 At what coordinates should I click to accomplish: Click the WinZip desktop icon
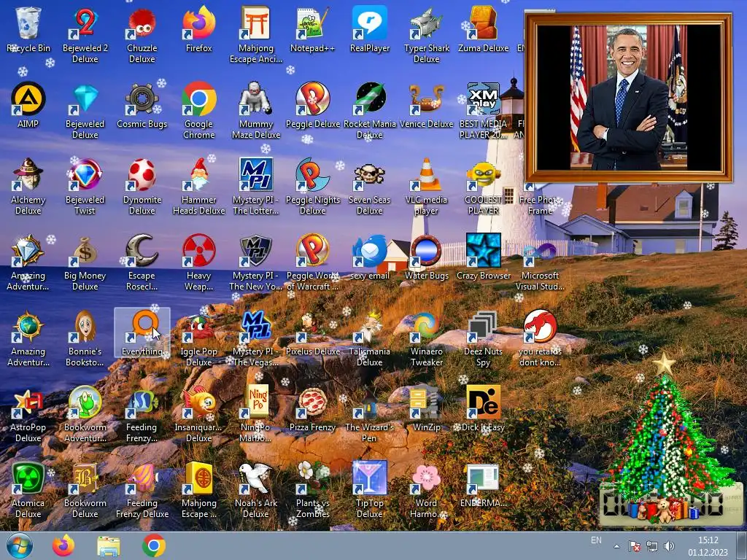pos(426,402)
